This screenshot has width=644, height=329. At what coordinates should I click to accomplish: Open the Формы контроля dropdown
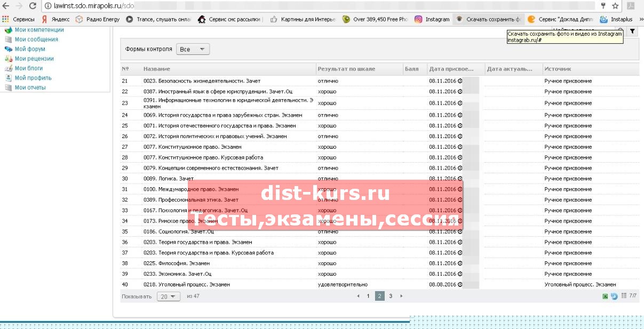coord(193,49)
